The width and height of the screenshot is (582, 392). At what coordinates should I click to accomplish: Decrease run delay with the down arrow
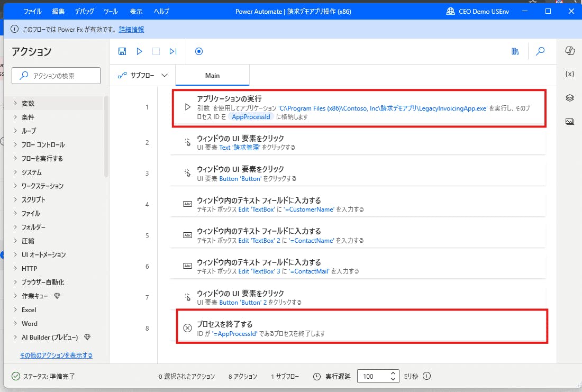coord(393,379)
